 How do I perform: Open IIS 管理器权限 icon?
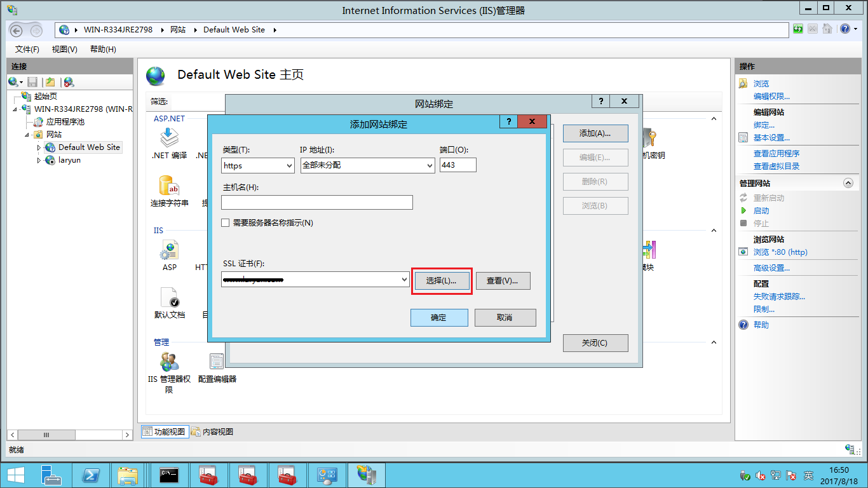point(169,365)
